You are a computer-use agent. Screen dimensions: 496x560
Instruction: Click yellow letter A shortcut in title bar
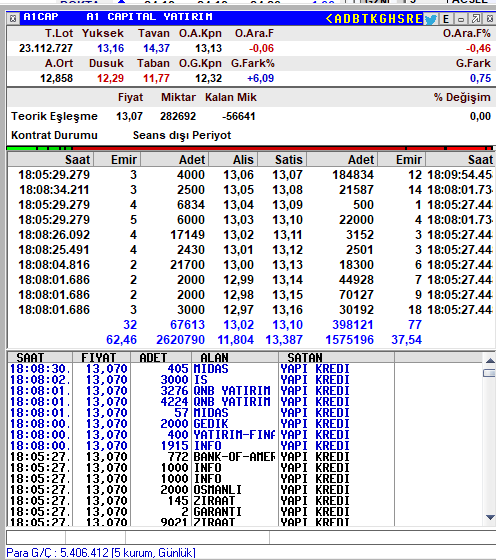pyautogui.click(x=338, y=19)
